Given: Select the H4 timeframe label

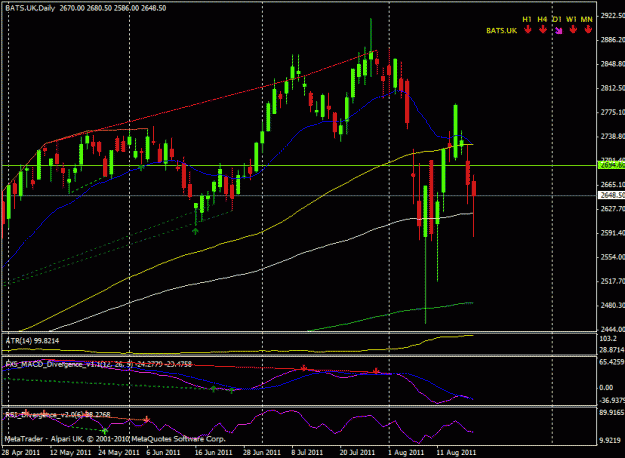Looking at the screenshot, I should point(542,19).
